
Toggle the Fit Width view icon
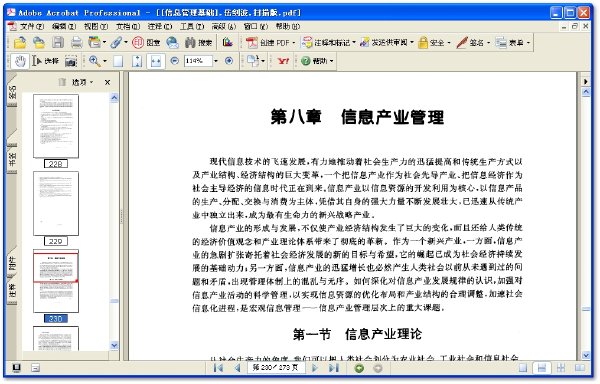pyautogui.click(x=156, y=61)
